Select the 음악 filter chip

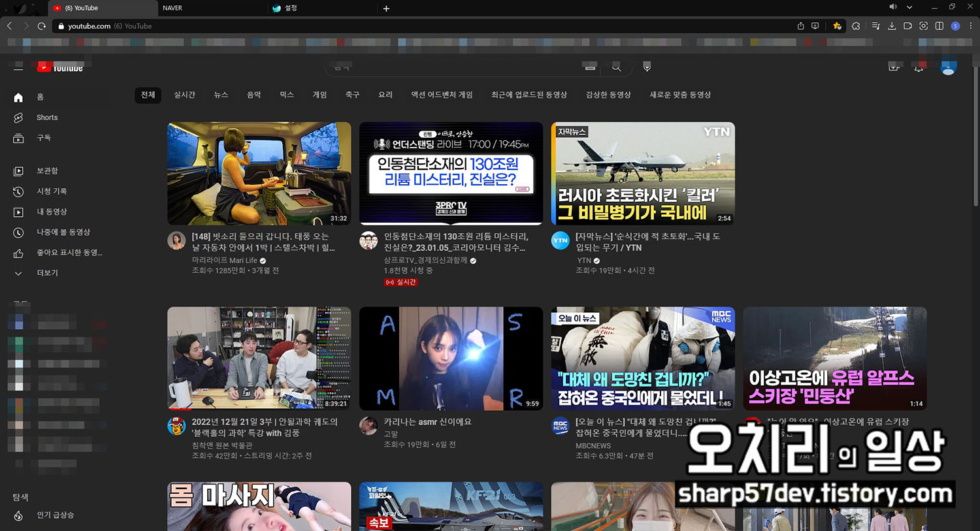coord(253,95)
